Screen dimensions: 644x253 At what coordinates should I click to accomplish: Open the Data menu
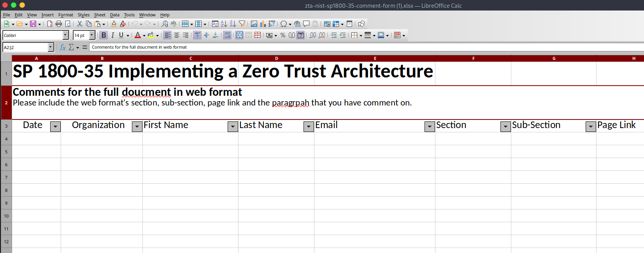tap(115, 15)
